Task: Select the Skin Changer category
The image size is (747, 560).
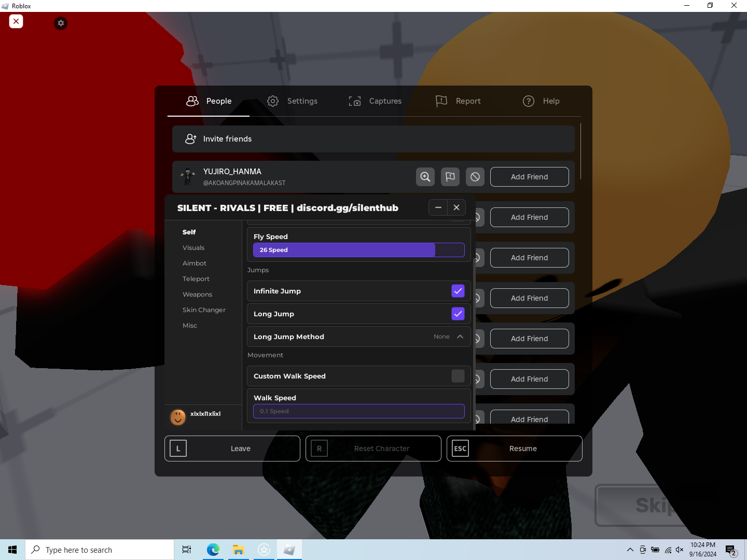Action: tap(204, 310)
